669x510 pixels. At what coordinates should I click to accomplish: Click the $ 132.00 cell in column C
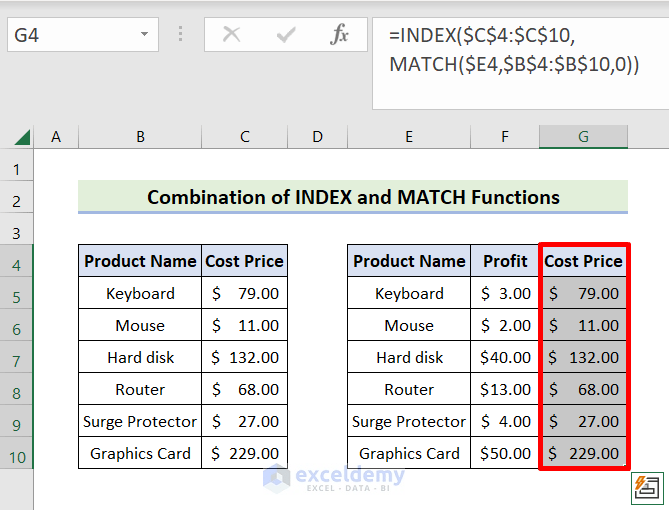(x=244, y=357)
